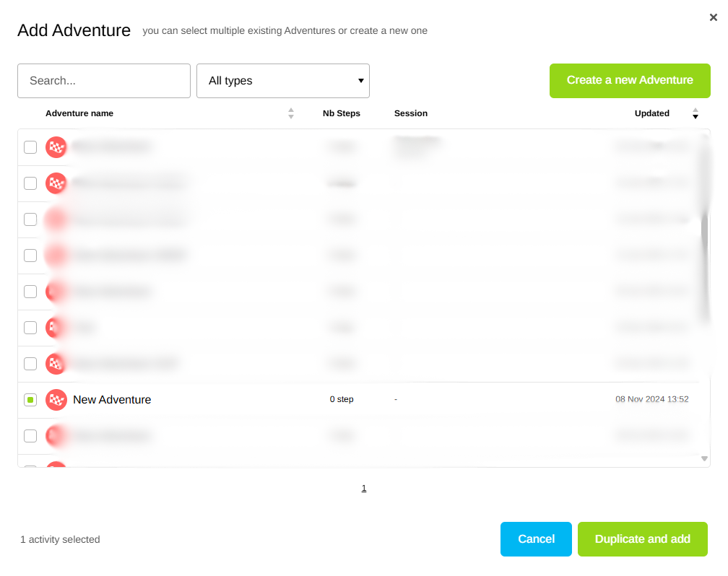Click the Session column header
Image resolution: width=728 pixels, height=576 pixels.
point(411,113)
